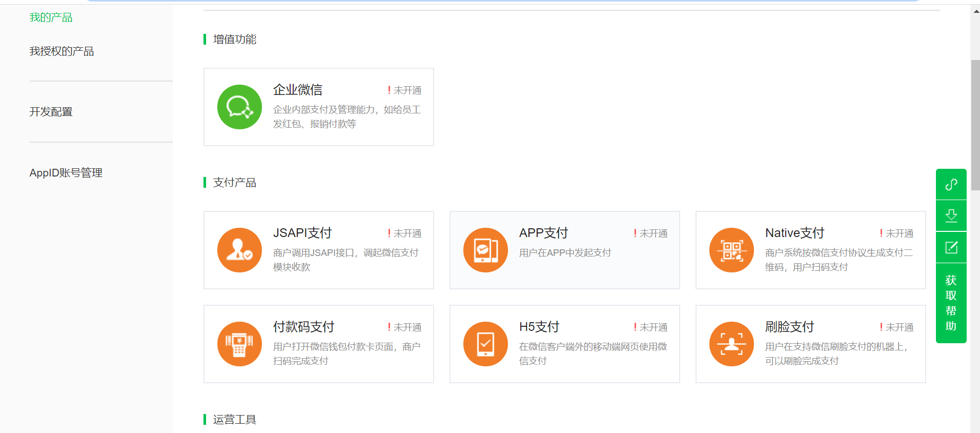Click the green 企业微信 chat bubble icon

pos(239,107)
